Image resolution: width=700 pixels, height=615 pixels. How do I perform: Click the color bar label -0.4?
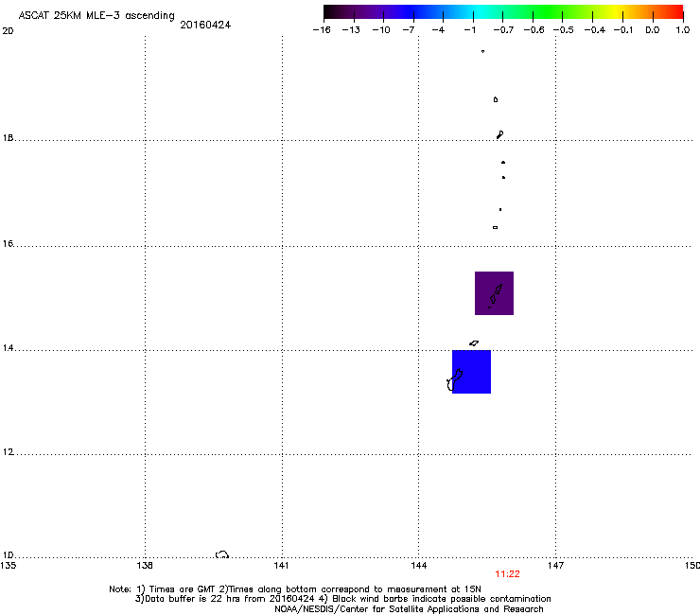click(595, 30)
